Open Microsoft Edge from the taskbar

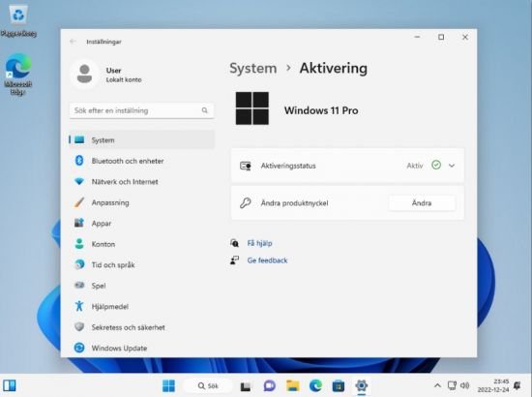pyautogui.click(x=315, y=385)
